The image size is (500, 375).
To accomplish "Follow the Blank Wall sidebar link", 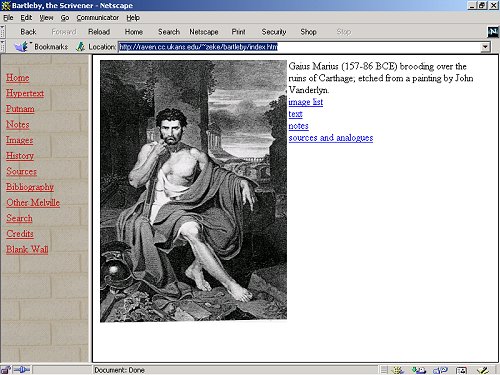I will click(x=27, y=249).
